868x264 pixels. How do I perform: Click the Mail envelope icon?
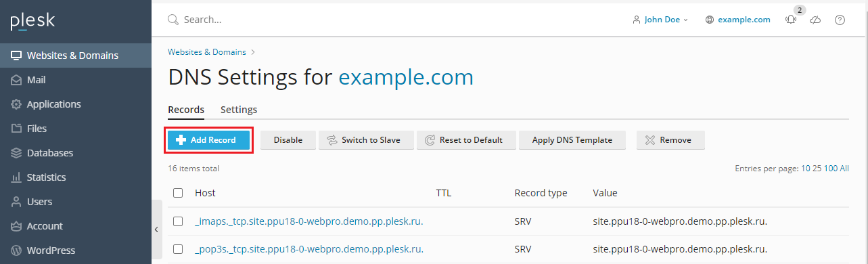[x=16, y=80]
